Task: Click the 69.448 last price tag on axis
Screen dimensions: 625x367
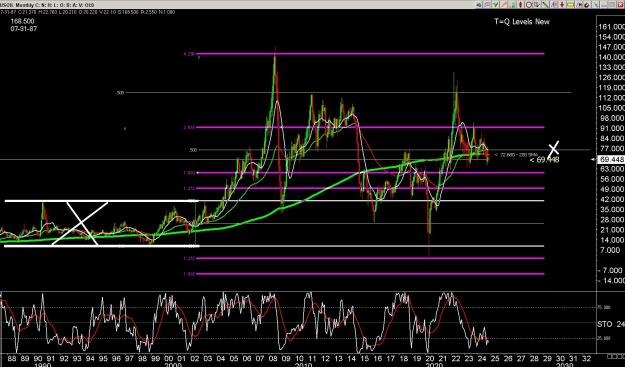Action: click(x=611, y=159)
